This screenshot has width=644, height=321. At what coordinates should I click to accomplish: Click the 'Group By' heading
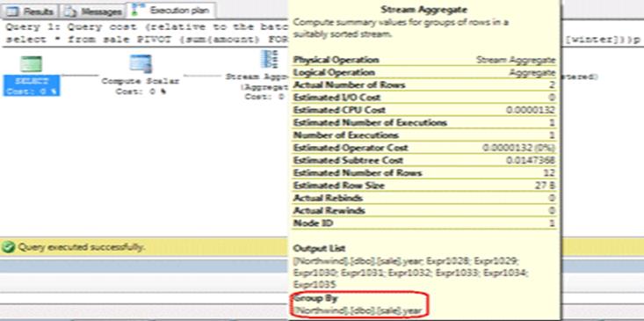(x=315, y=298)
